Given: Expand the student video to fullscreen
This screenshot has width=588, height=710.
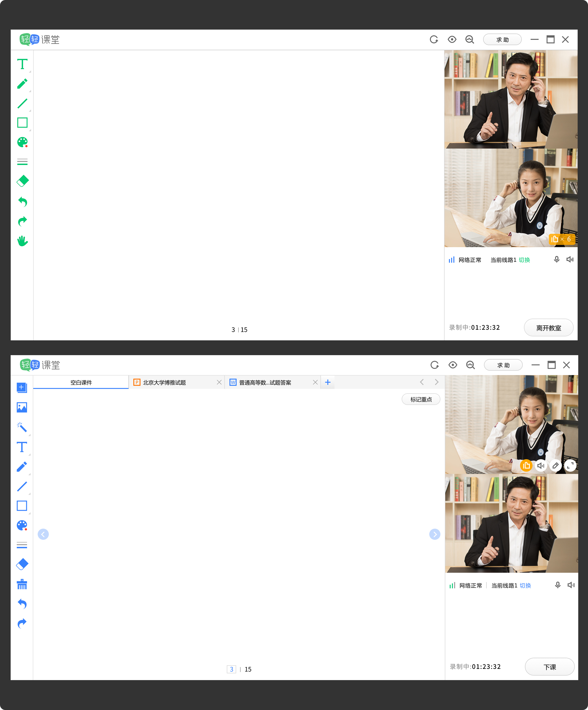Looking at the screenshot, I should [x=570, y=466].
